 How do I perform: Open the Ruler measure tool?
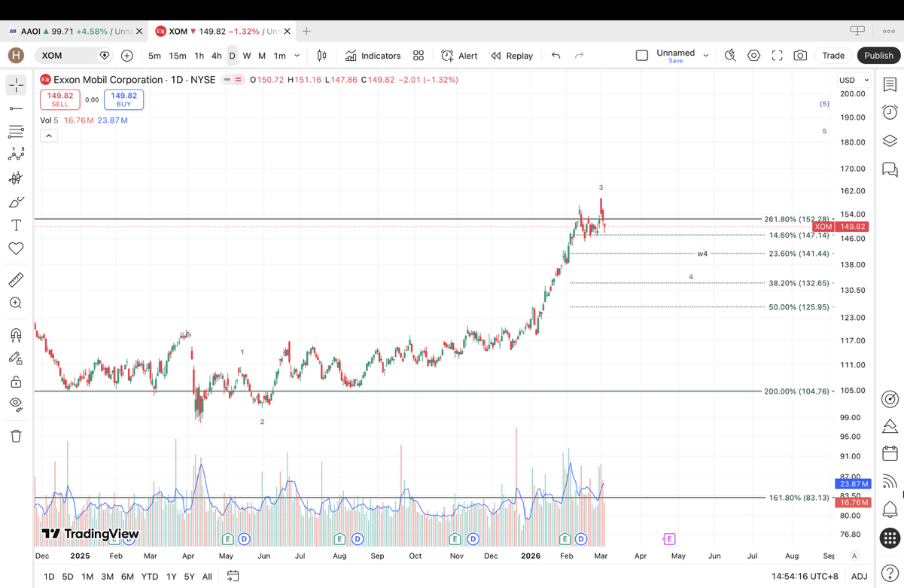(16, 280)
